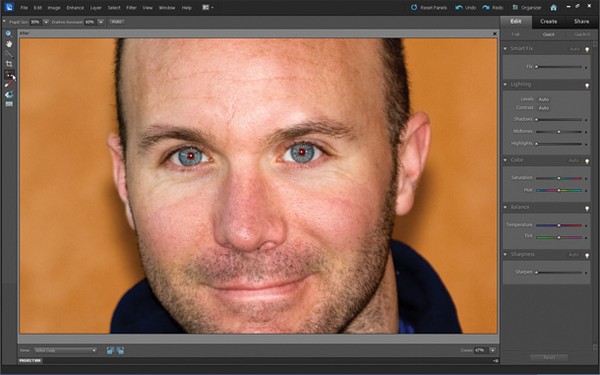Rotate the photo left with the rotate icon

tap(110, 350)
